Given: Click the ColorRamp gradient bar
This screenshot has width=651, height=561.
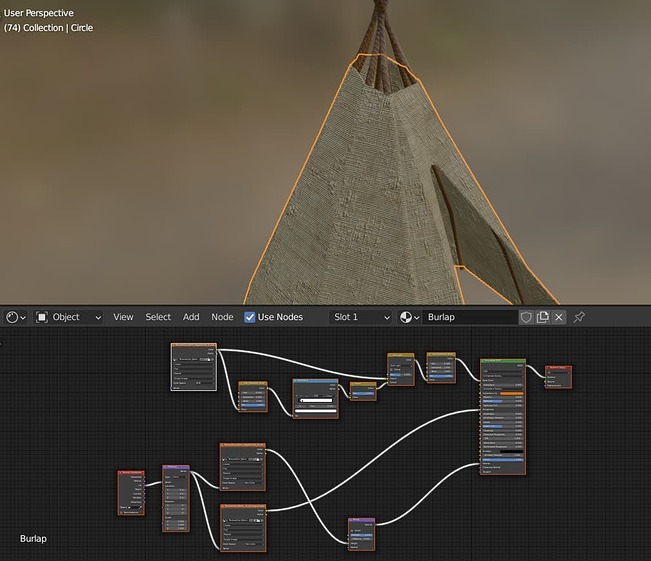Looking at the screenshot, I should pos(316,400).
